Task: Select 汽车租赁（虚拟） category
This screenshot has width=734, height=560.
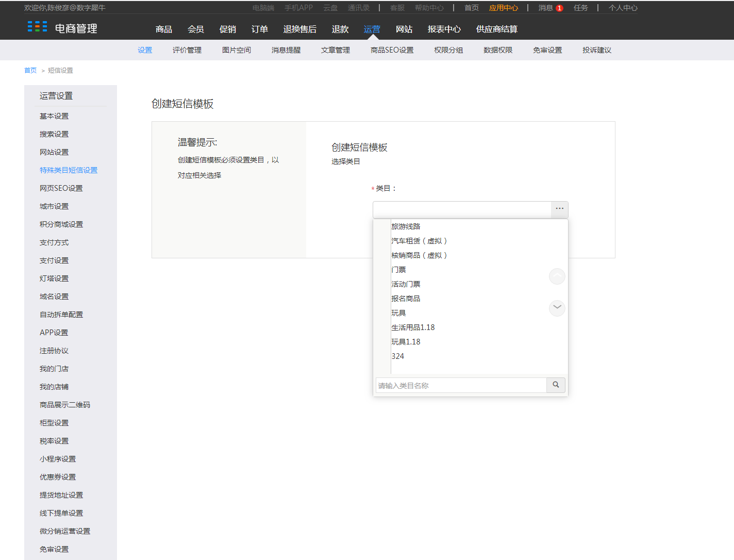Action: tap(419, 241)
